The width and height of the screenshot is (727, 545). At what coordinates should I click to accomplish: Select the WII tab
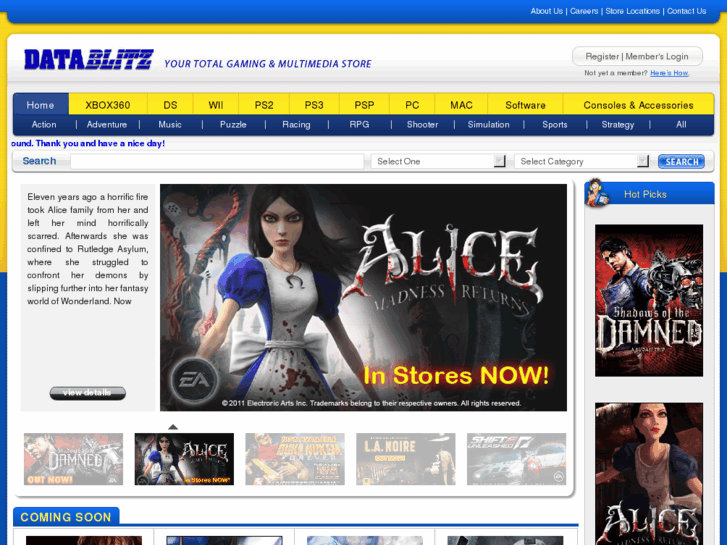tap(216, 105)
